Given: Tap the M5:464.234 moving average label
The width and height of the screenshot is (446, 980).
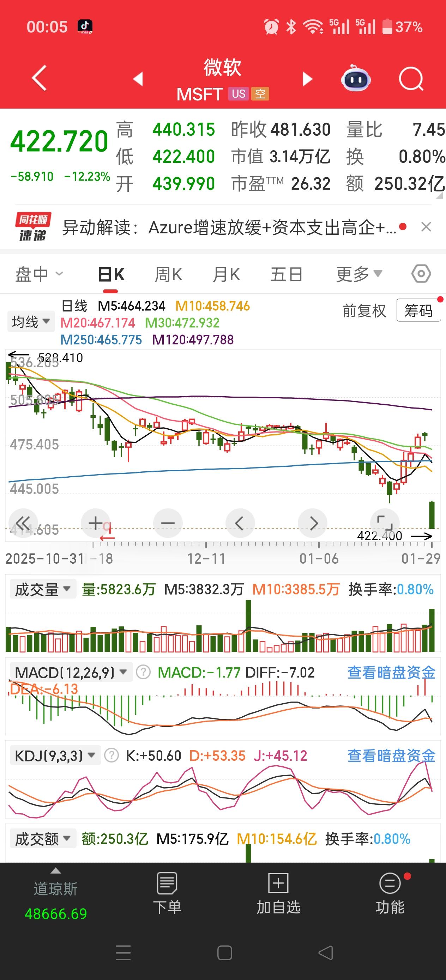Looking at the screenshot, I should [131, 306].
